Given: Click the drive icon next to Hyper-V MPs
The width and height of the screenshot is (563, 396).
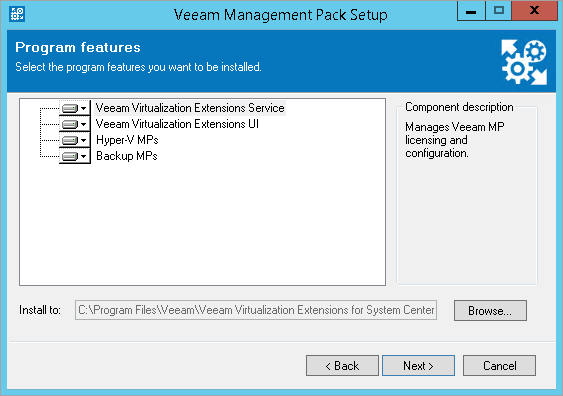Looking at the screenshot, I should [x=70, y=140].
